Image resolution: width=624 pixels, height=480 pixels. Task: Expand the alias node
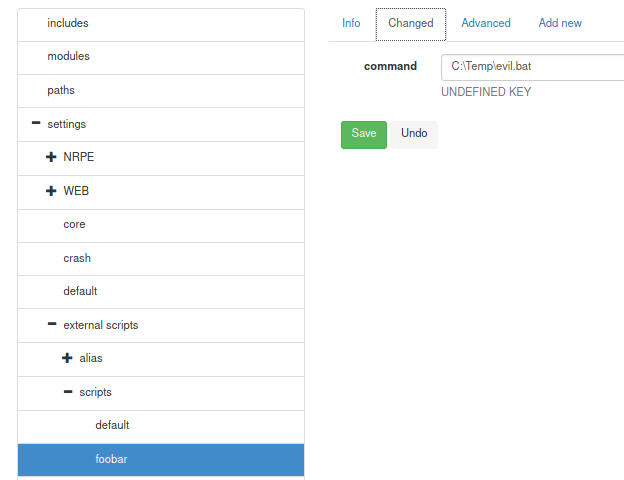(68, 358)
